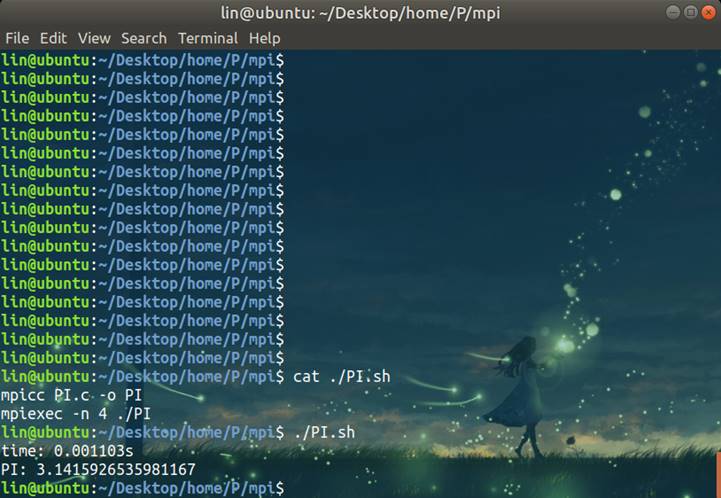The width and height of the screenshot is (721, 498).
Task: Open the Search menu
Action: (x=144, y=38)
